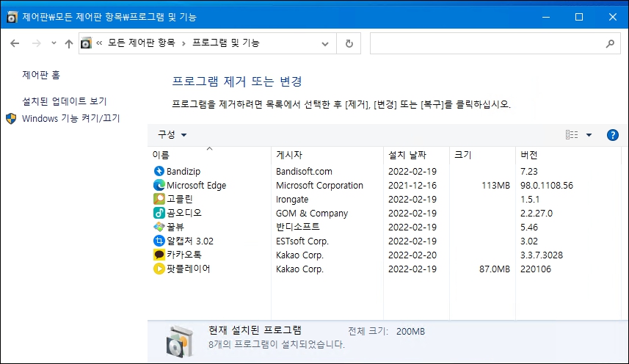Click 프로그램 및 기능 in breadcrumb
The image size is (629, 364).
(x=226, y=43)
